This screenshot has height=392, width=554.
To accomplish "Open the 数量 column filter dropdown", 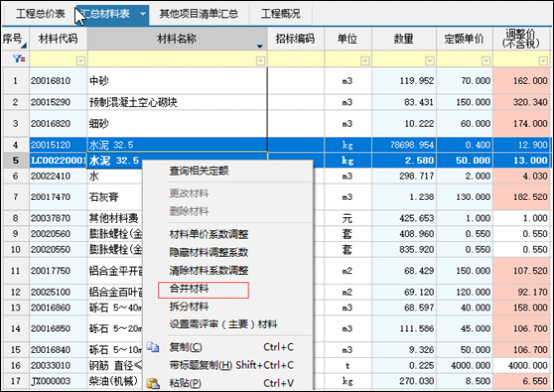I will [429, 61].
